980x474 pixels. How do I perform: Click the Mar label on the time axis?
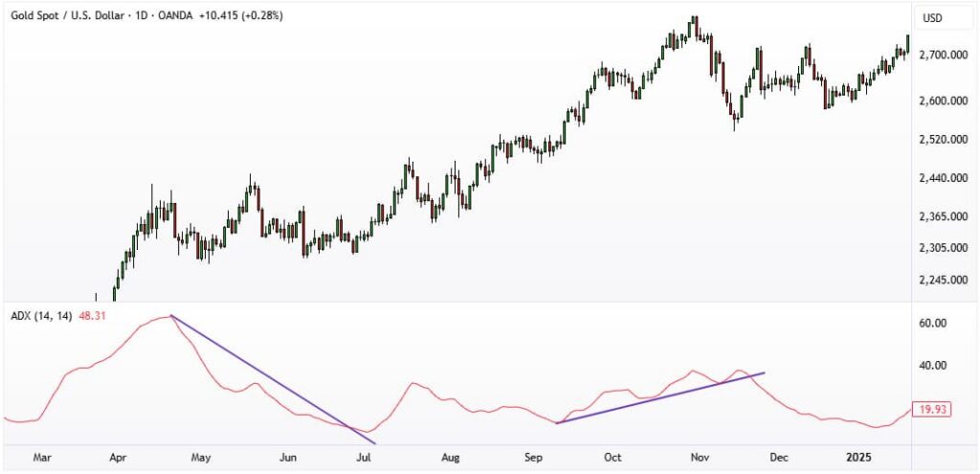tap(42, 459)
